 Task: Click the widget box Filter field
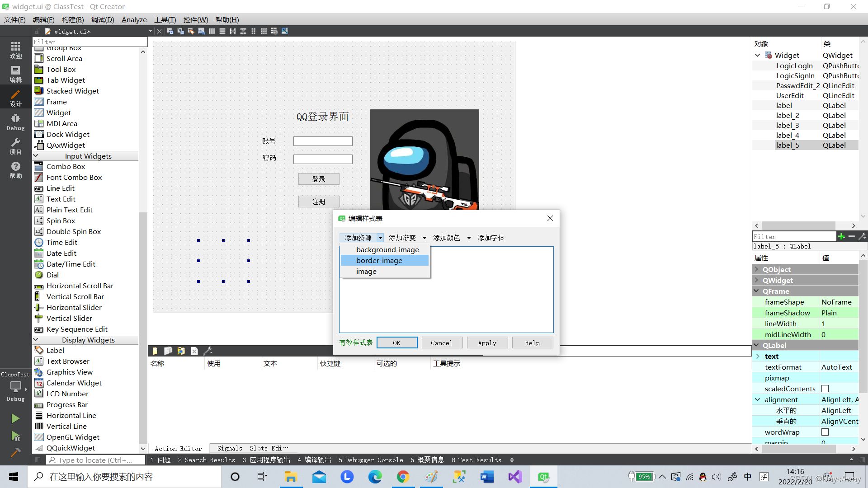click(x=90, y=42)
